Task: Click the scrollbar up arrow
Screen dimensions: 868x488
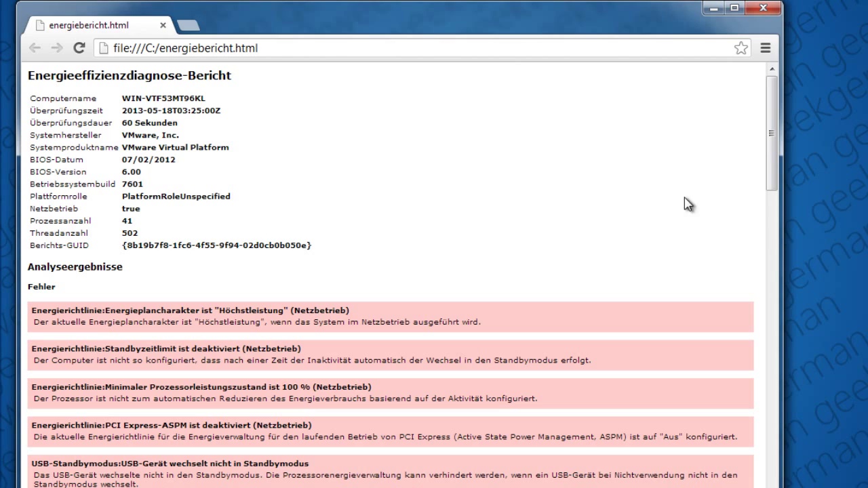Action: (x=772, y=70)
